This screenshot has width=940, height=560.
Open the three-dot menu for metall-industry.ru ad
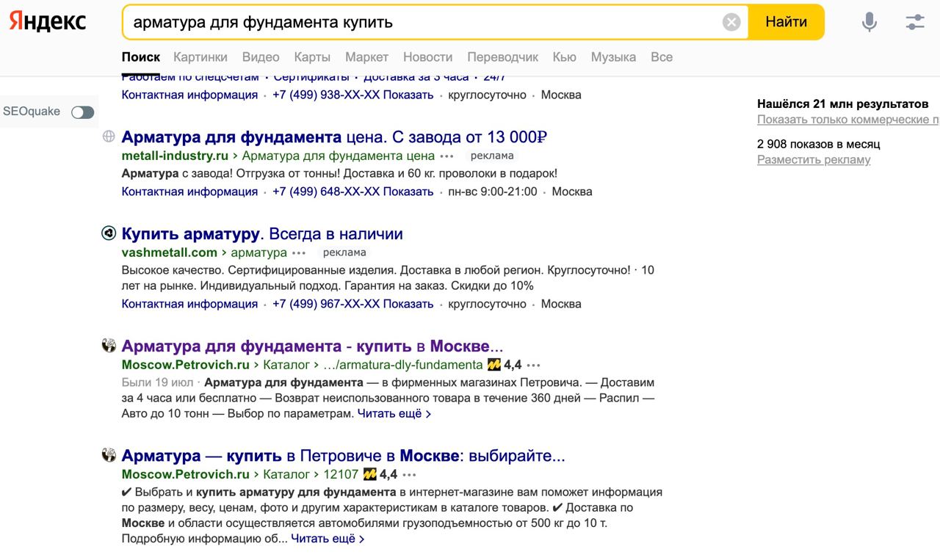click(x=447, y=156)
